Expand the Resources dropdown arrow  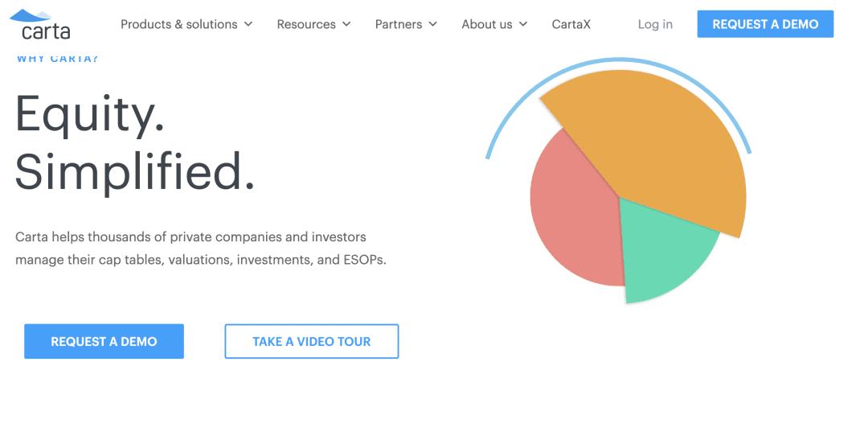tap(346, 24)
